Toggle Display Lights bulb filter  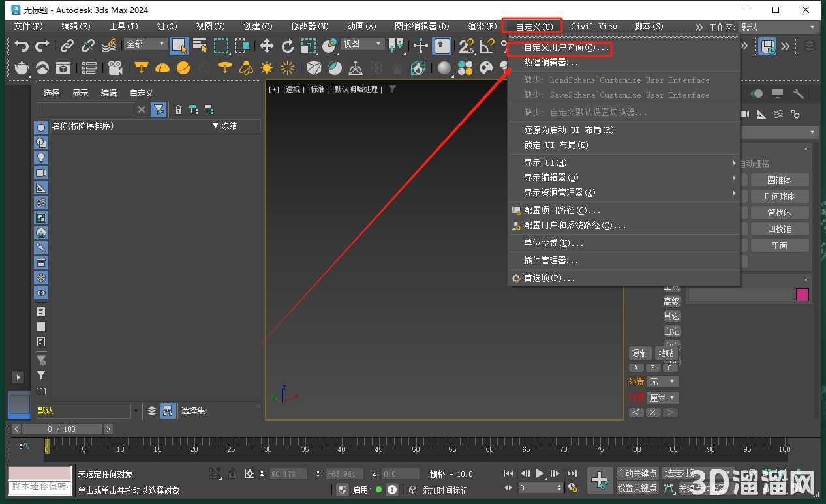[41, 158]
